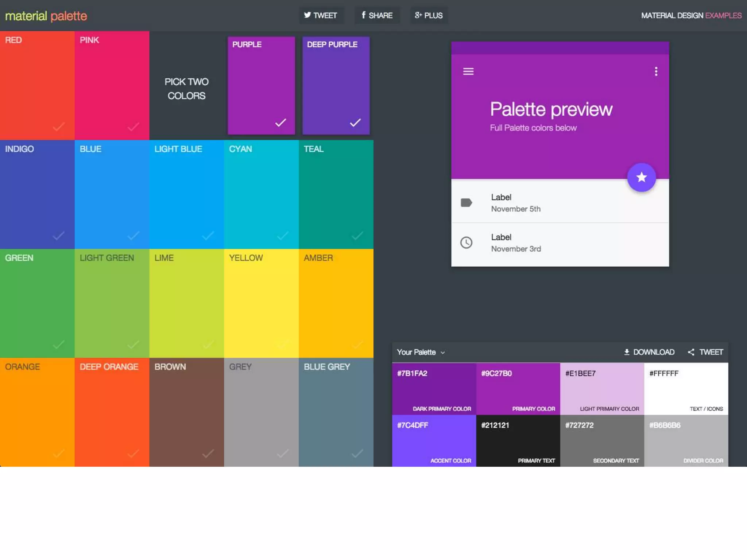Click the material palette logo
The image size is (747, 560).
pyautogui.click(x=46, y=16)
